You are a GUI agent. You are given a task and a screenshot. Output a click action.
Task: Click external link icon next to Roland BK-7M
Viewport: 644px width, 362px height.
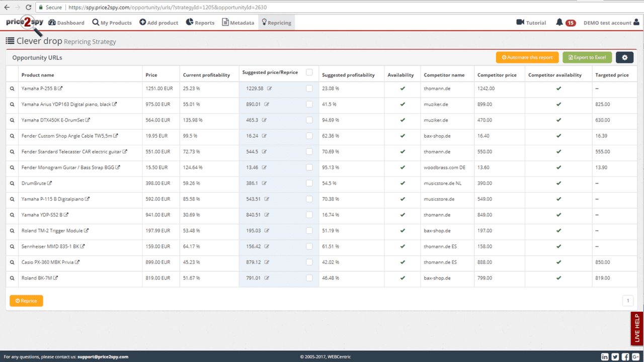55,278
